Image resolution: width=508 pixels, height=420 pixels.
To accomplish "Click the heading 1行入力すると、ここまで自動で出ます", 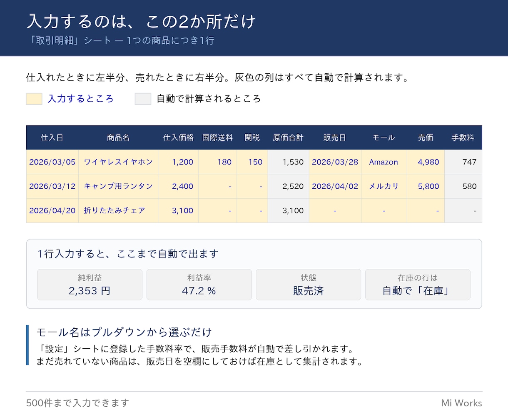I will pyautogui.click(x=128, y=254).
